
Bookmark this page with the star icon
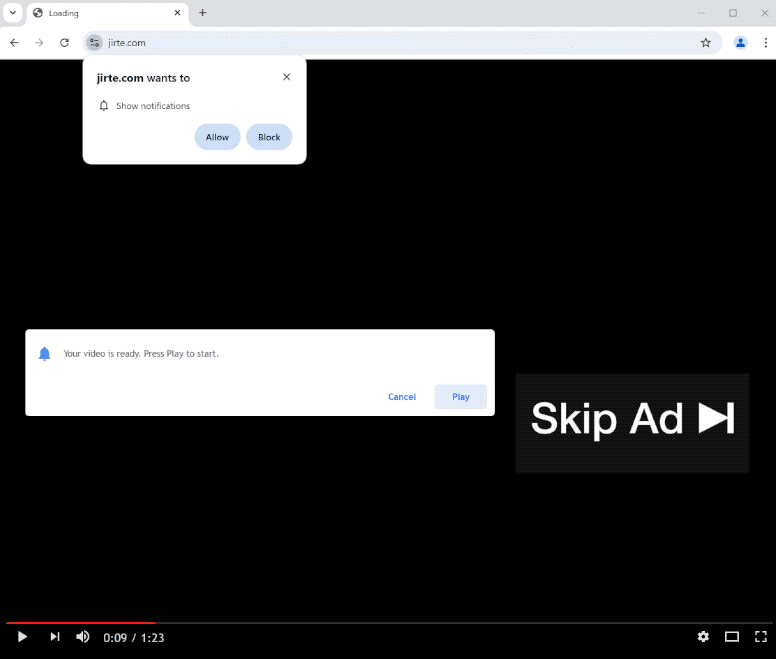pyautogui.click(x=706, y=43)
